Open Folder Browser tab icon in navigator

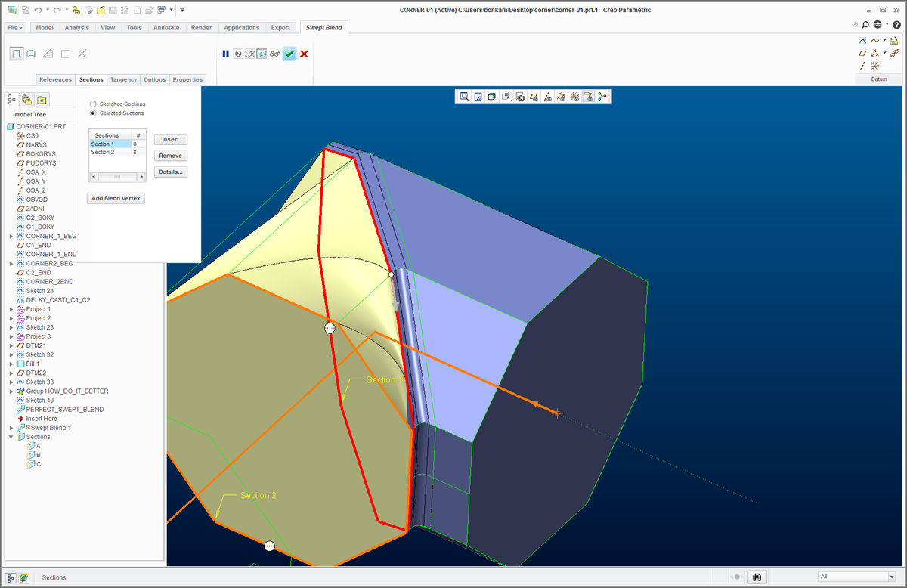[x=26, y=100]
